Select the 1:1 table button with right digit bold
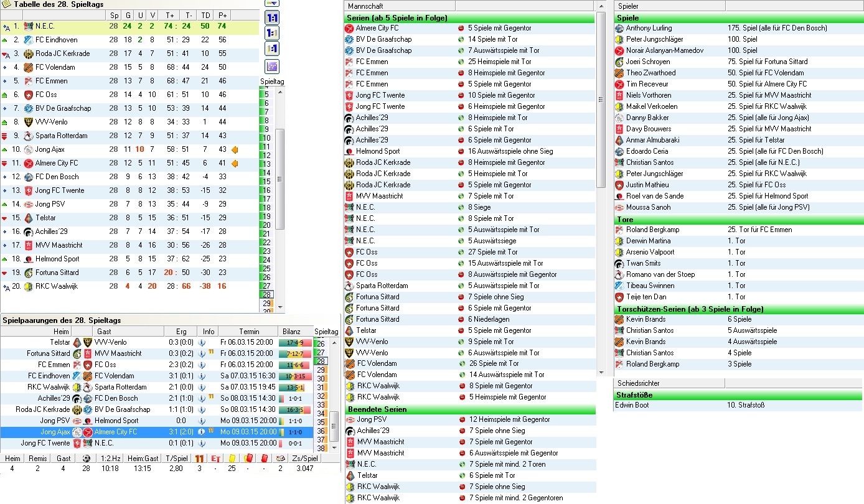 tap(272, 49)
